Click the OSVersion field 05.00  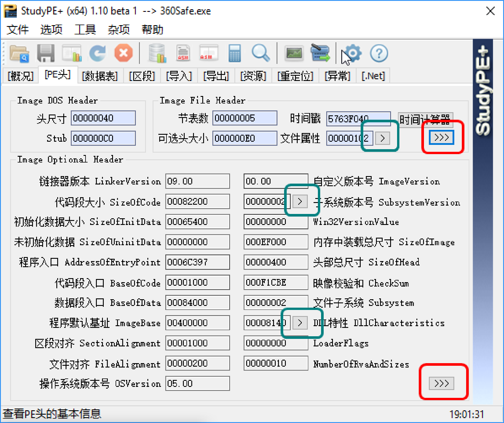click(198, 383)
